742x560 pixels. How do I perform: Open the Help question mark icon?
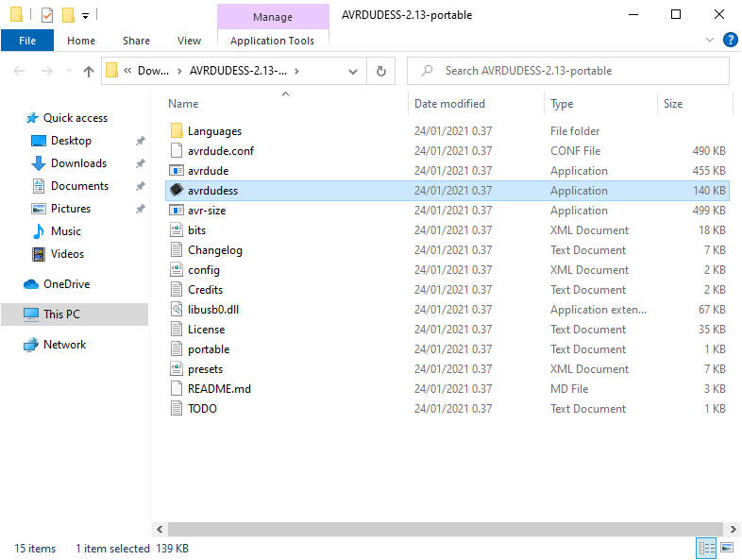point(730,40)
